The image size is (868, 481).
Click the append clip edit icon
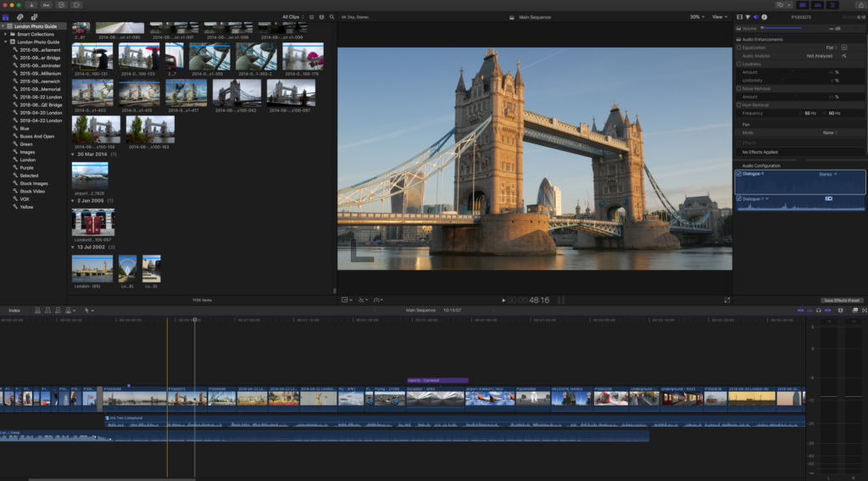click(58, 310)
